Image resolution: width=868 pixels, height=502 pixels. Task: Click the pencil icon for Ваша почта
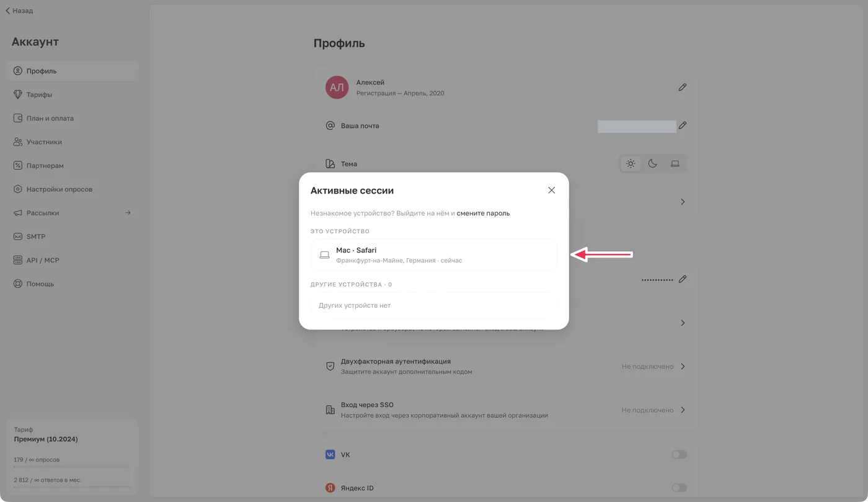click(683, 125)
